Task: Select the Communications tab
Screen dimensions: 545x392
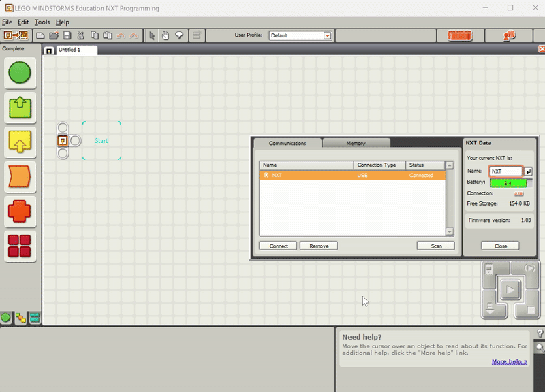Action: [287, 143]
